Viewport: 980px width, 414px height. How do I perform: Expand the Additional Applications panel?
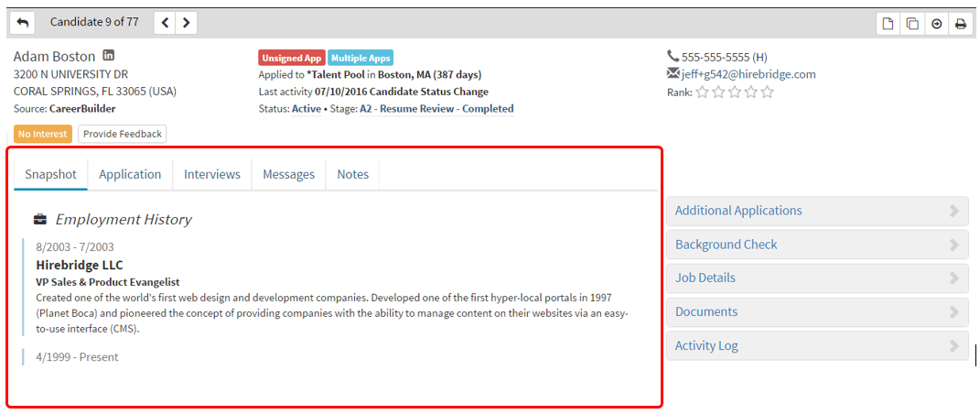pos(816,211)
